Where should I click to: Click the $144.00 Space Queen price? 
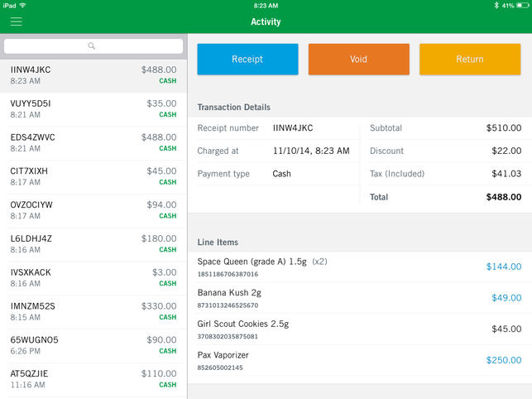(x=503, y=267)
